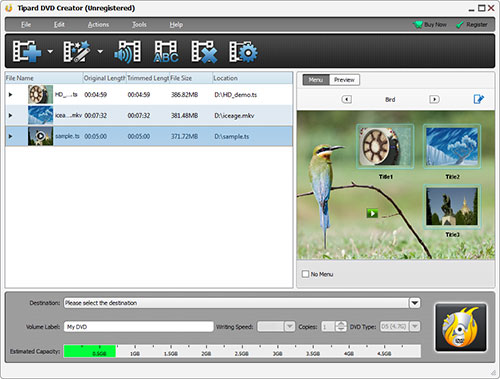500x379 pixels.
Task: Click the Edit Subtitle ABC icon
Action: pyautogui.click(x=166, y=51)
